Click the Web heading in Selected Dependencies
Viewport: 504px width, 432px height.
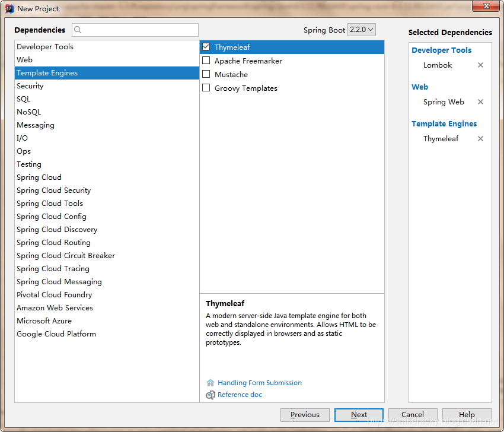tap(420, 87)
